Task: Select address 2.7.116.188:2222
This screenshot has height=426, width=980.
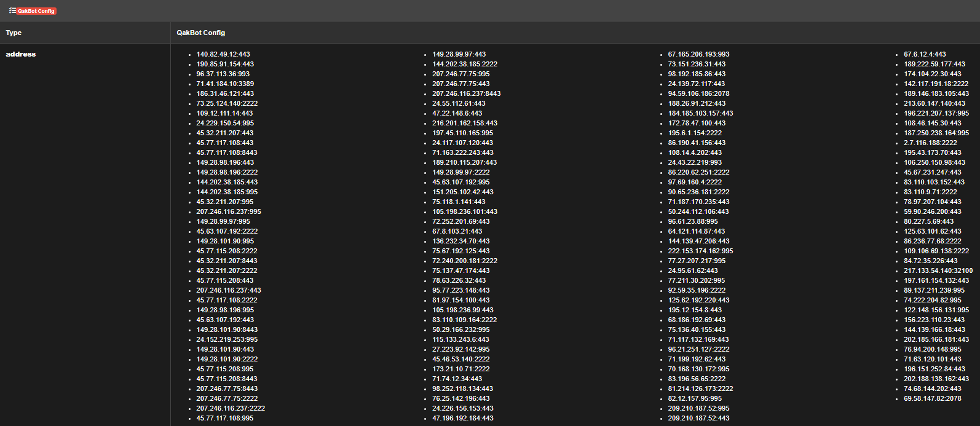Action: (931, 143)
